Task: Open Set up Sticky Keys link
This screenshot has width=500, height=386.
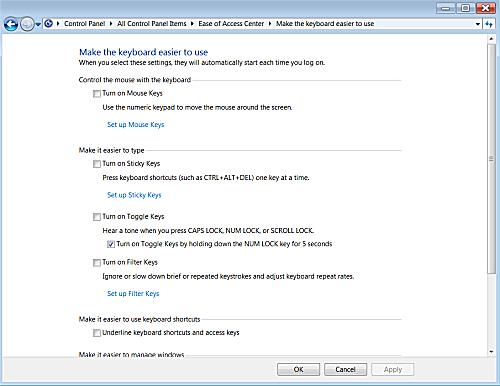Action: pyautogui.click(x=134, y=195)
